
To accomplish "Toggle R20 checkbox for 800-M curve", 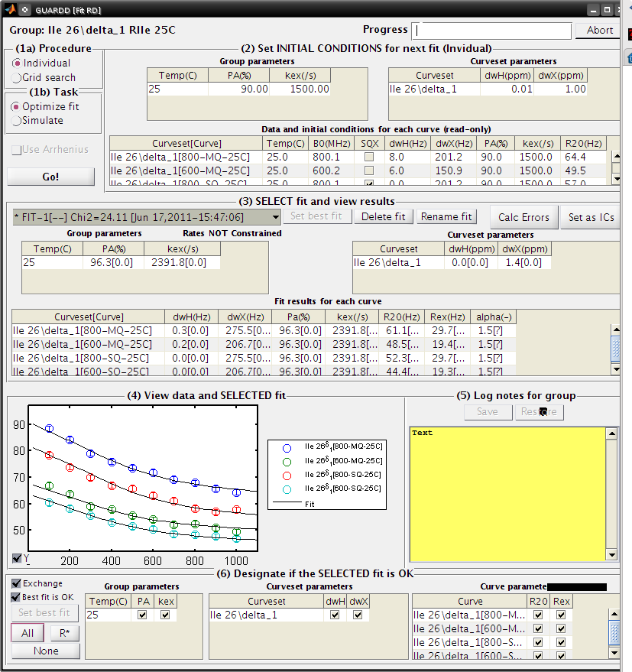I will point(538,615).
